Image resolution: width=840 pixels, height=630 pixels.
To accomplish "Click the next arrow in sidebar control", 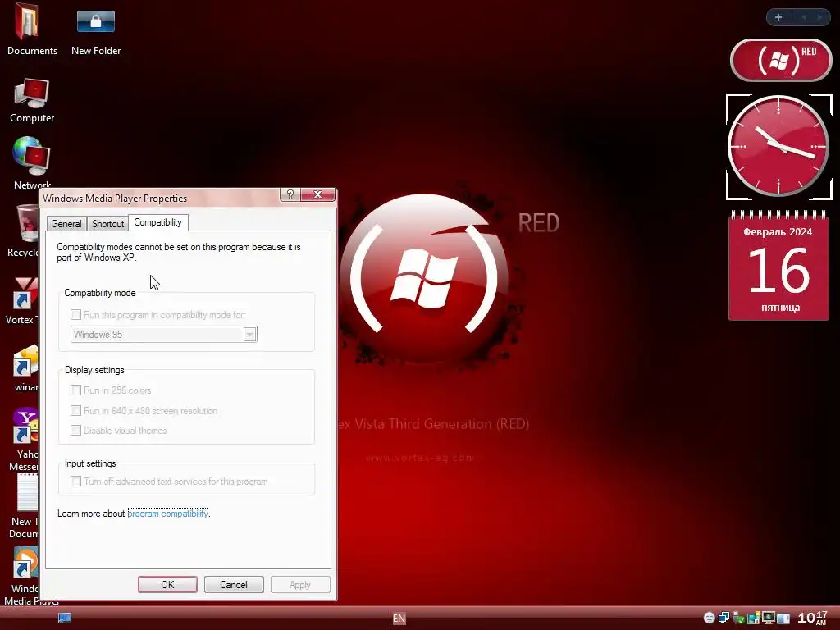I will click(x=819, y=17).
